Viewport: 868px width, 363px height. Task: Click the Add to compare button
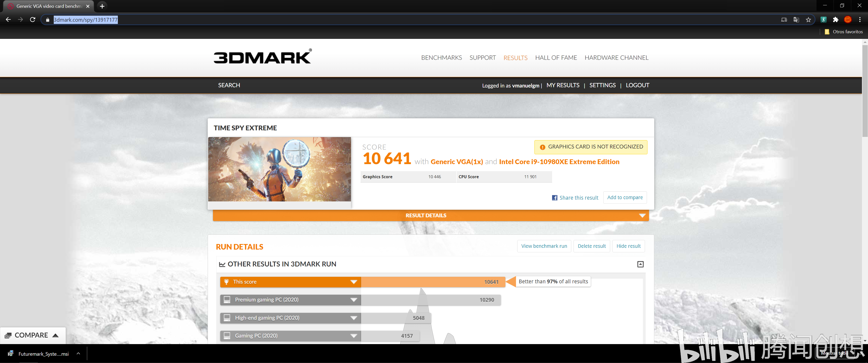coord(625,197)
